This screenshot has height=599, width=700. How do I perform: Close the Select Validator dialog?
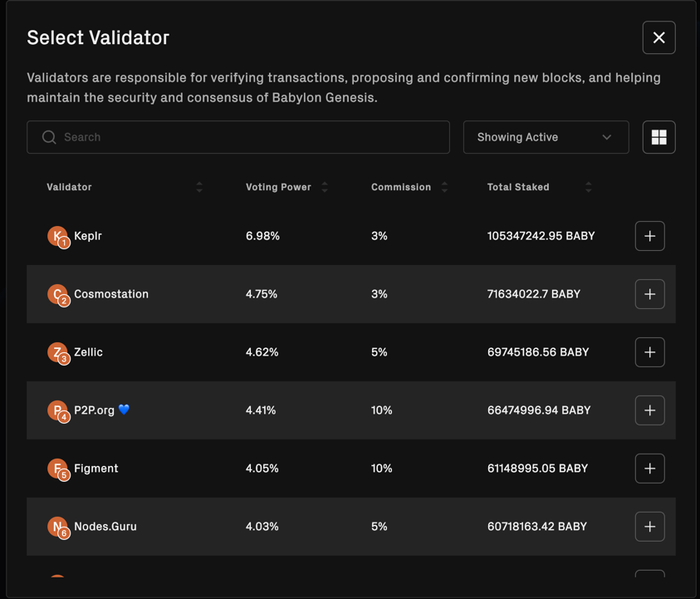(658, 37)
